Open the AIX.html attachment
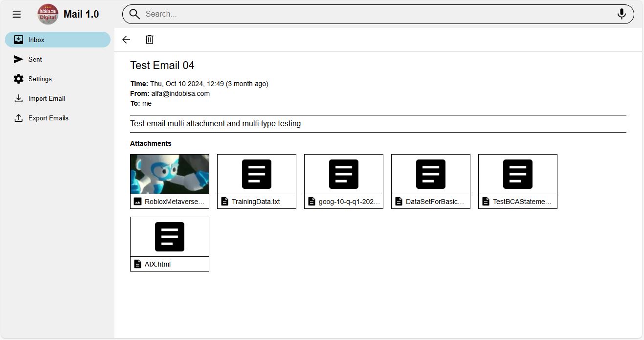 pos(157,264)
